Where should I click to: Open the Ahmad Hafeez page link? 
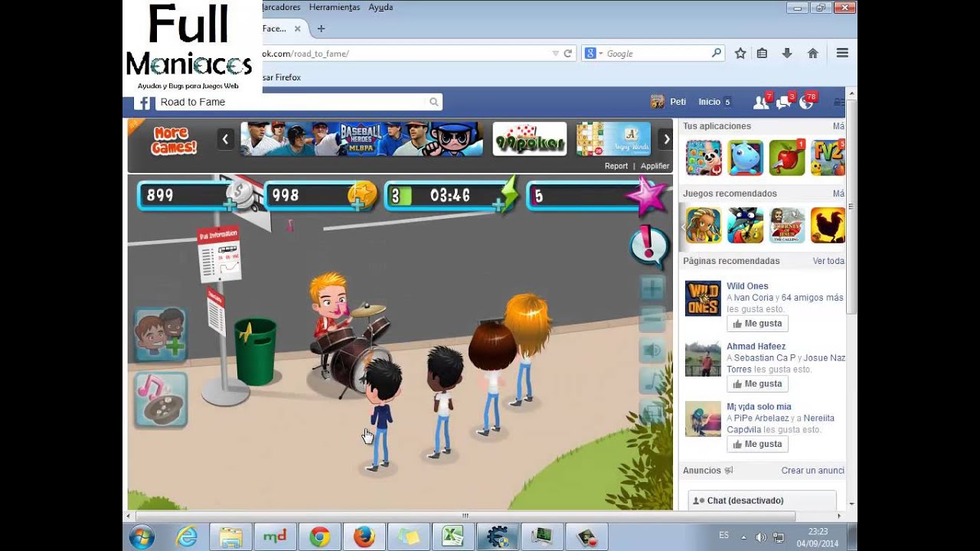coord(756,346)
